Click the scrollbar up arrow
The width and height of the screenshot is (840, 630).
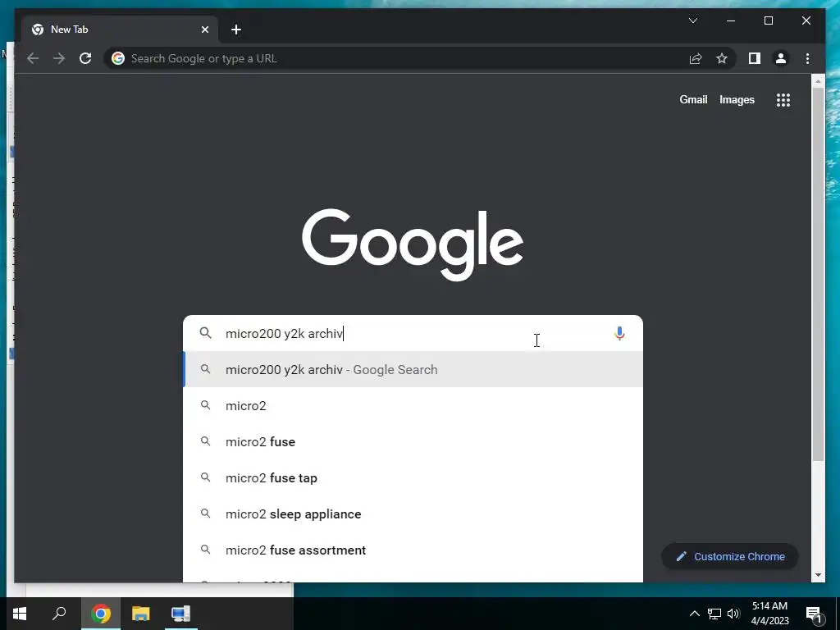click(x=818, y=81)
